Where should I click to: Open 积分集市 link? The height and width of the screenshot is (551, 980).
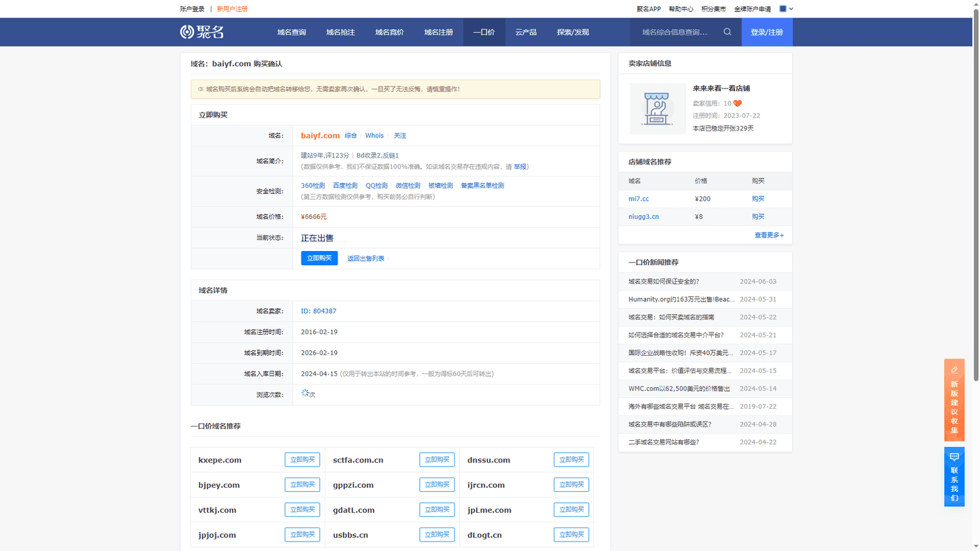click(x=713, y=9)
